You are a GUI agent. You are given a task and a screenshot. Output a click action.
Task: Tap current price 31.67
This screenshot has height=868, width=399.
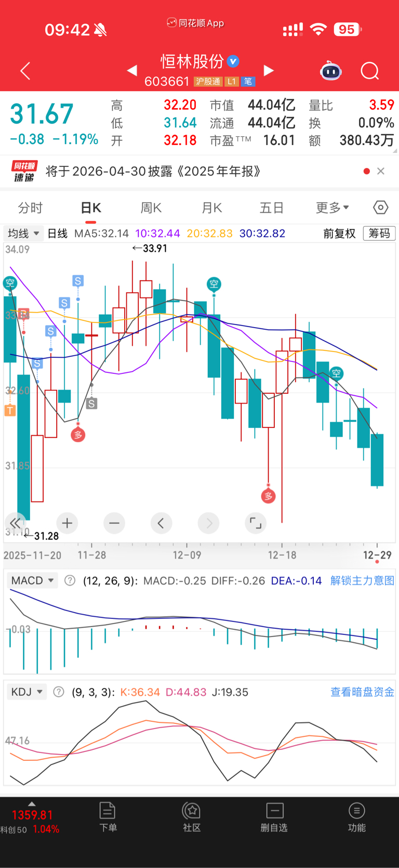pos(42,114)
